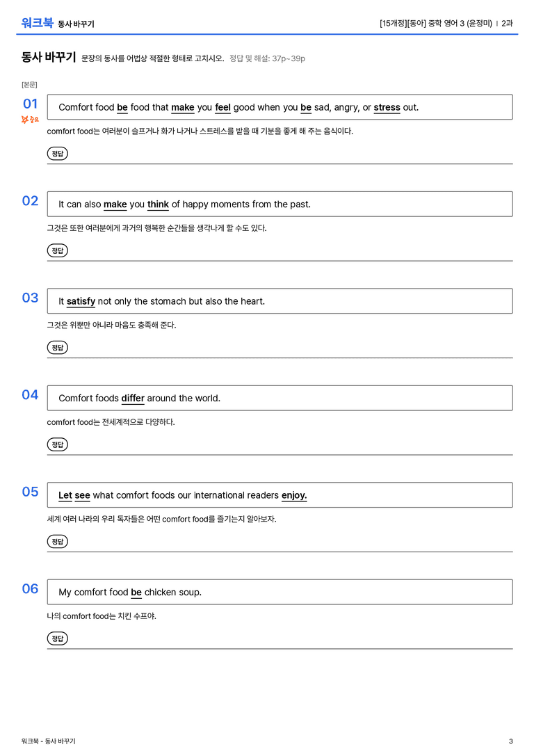Click the 정답 badge under question 01
The width and height of the screenshot is (534, 756).
[x=57, y=153]
